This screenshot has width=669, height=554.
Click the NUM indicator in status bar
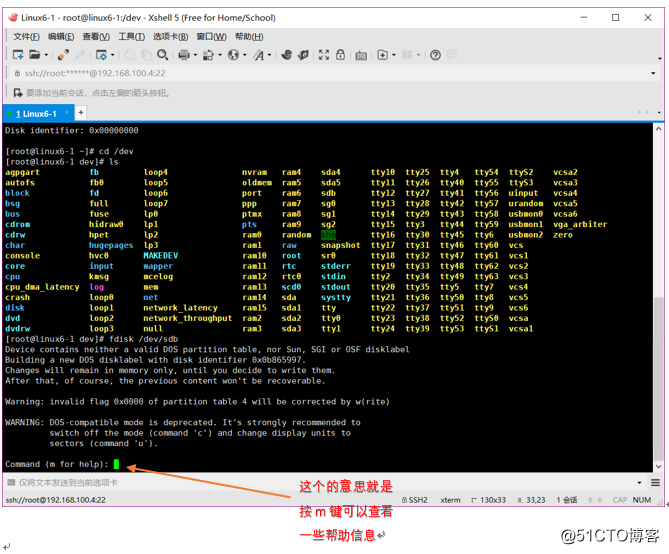pos(642,500)
